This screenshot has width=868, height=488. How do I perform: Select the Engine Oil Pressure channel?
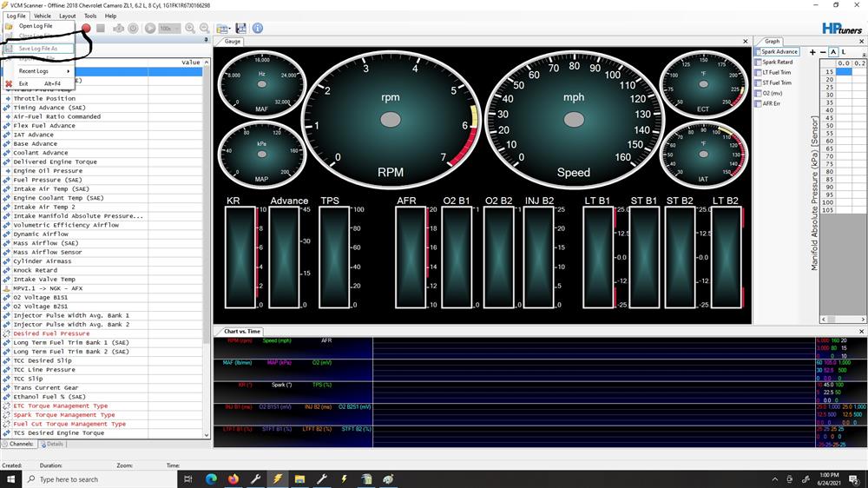pyautogui.click(x=48, y=171)
